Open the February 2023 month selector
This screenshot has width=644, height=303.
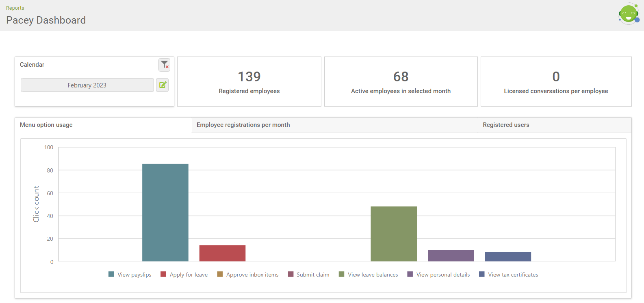click(x=87, y=85)
